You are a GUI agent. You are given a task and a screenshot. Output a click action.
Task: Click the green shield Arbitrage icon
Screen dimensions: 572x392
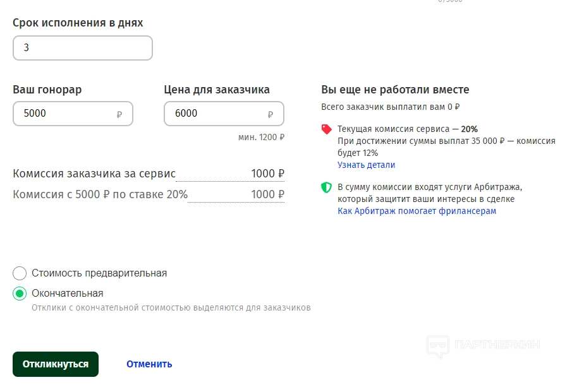point(327,187)
